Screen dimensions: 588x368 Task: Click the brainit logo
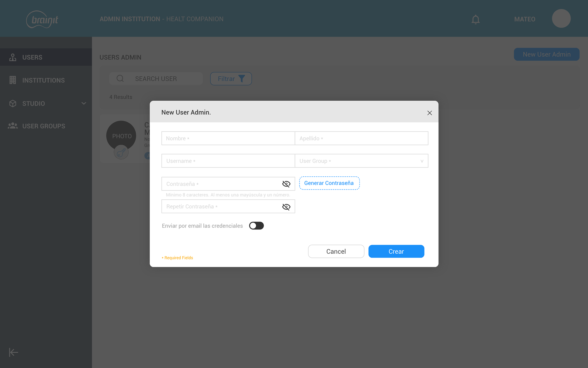[x=42, y=19]
